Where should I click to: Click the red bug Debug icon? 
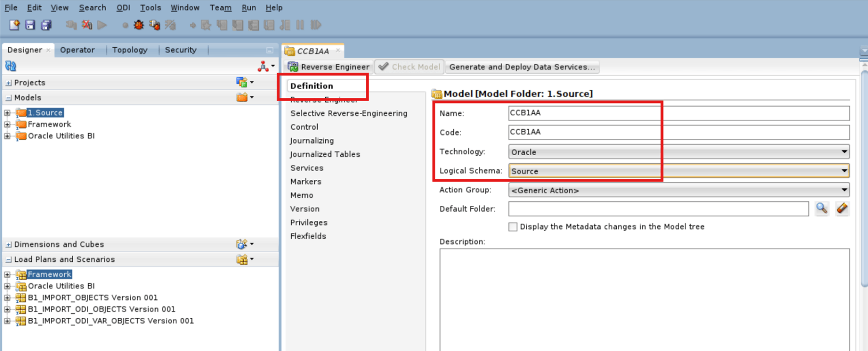(139, 25)
